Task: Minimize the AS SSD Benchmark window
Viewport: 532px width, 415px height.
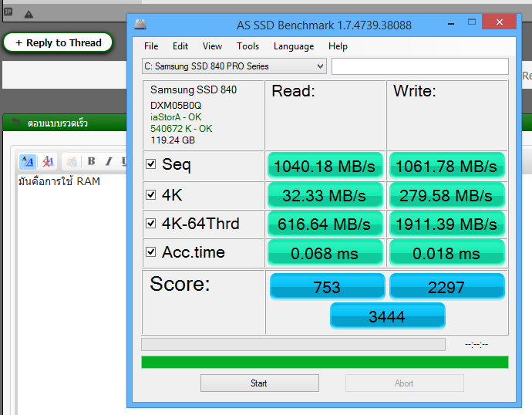Action: [x=451, y=23]
